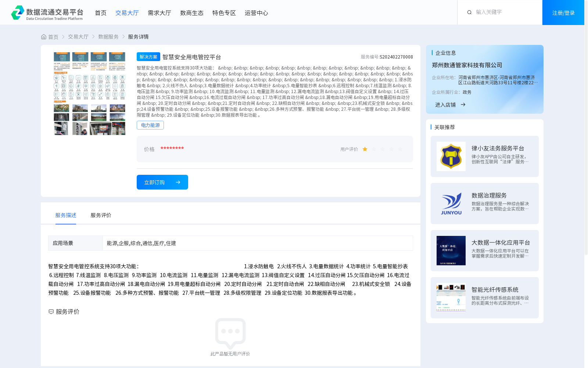
Task: Click the 解决方案 label badge
Action: (148, 57)
